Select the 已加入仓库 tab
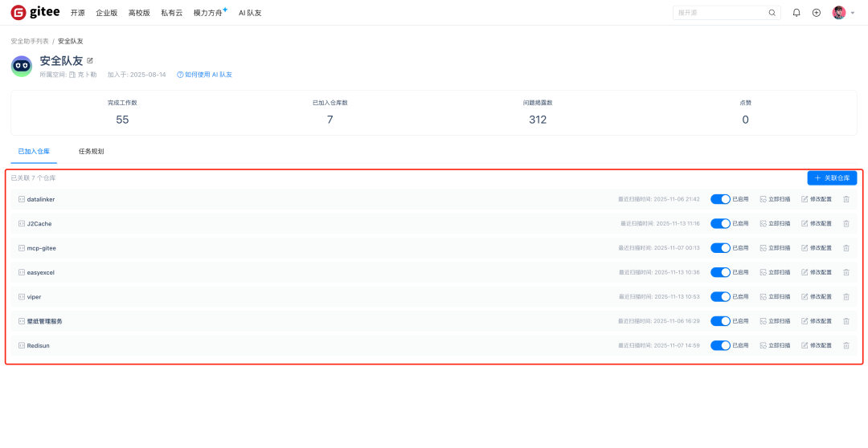 pos(34,151)
